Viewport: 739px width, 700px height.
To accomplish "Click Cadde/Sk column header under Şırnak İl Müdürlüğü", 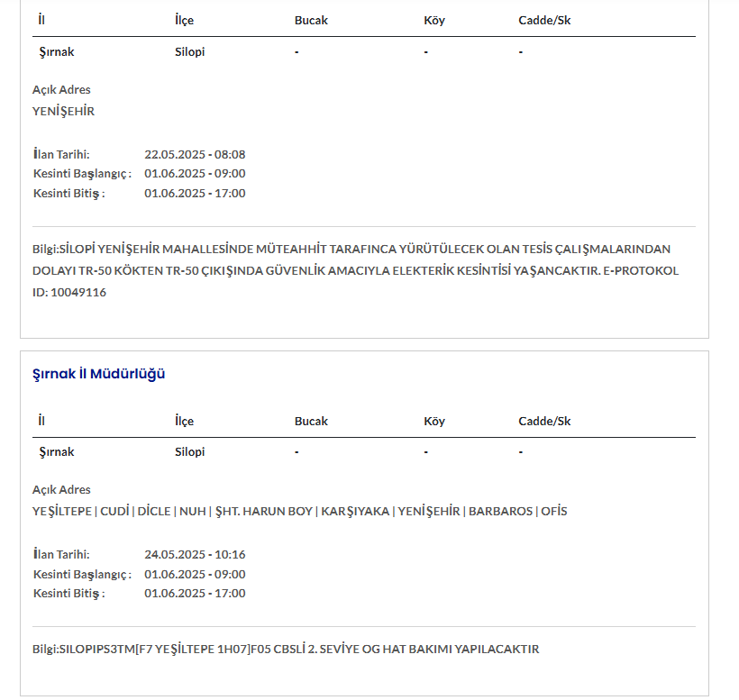I will click(x=544, y=421).
